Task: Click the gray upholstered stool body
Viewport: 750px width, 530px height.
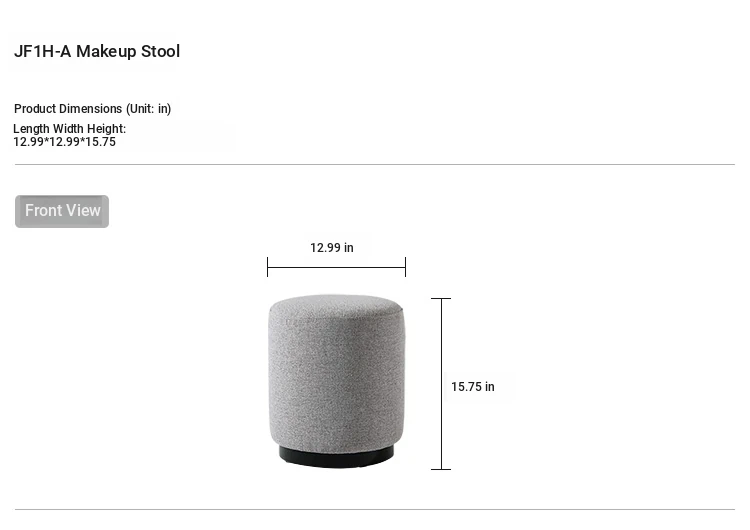Action: click(336, 380)
